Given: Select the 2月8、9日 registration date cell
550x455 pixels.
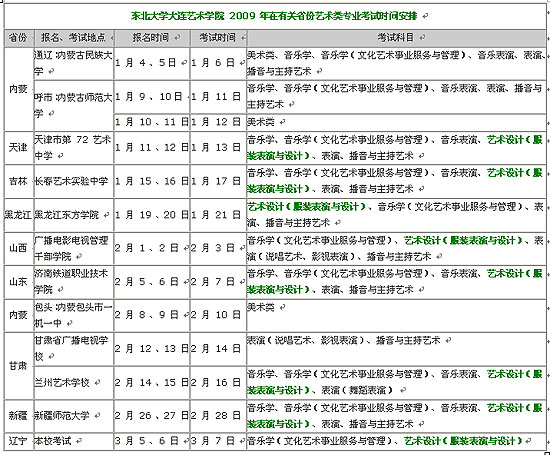Looking at the screenshot, I should 152,315.
